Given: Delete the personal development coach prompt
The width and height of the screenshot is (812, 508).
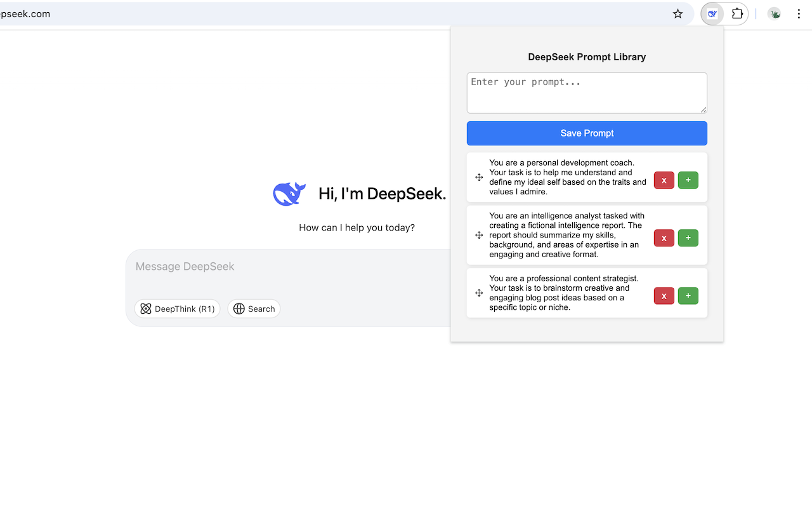Looking at the screenshot, I should click(x=664, y=180).
